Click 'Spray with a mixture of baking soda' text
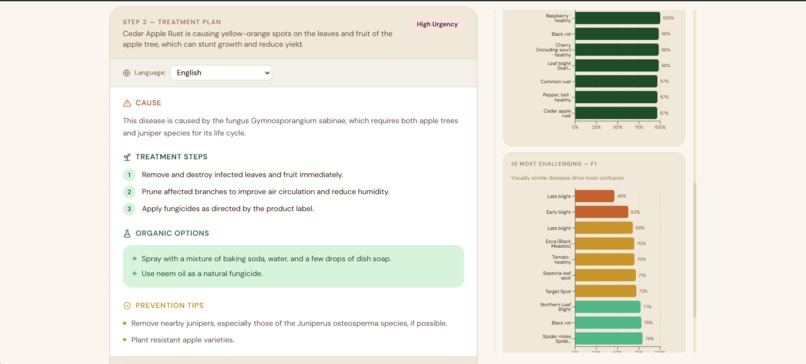The image size is (806, 364). click(x=266, y=259)
